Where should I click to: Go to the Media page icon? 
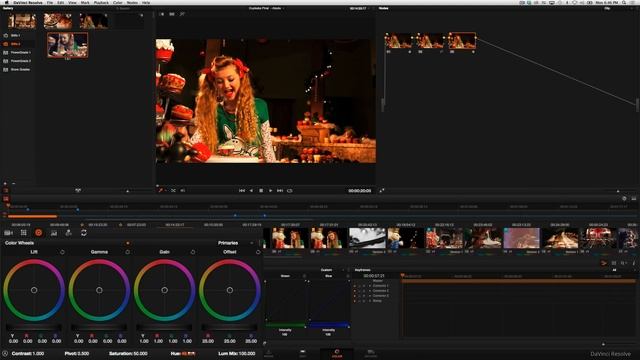tap(269, 353)
